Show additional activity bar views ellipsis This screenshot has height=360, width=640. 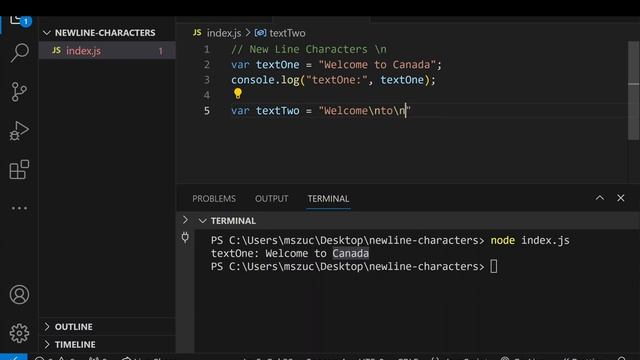coord(19,208)
